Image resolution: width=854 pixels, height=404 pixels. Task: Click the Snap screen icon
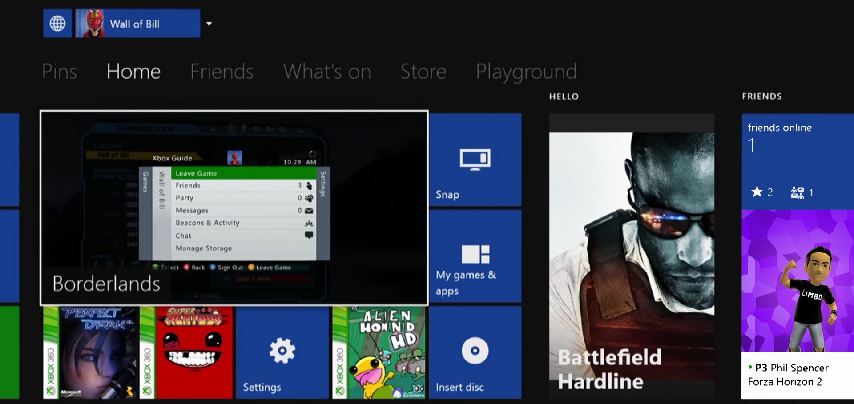click(474, 159)
